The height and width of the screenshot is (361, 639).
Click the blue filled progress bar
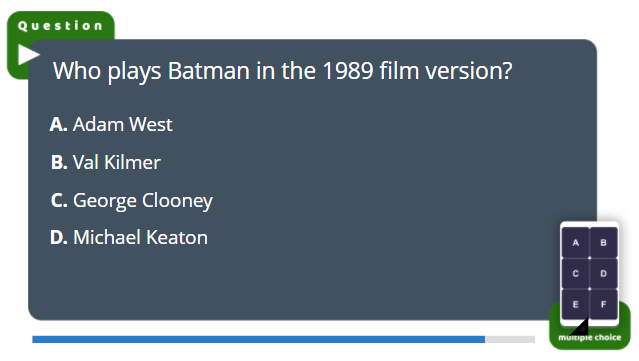259,339
